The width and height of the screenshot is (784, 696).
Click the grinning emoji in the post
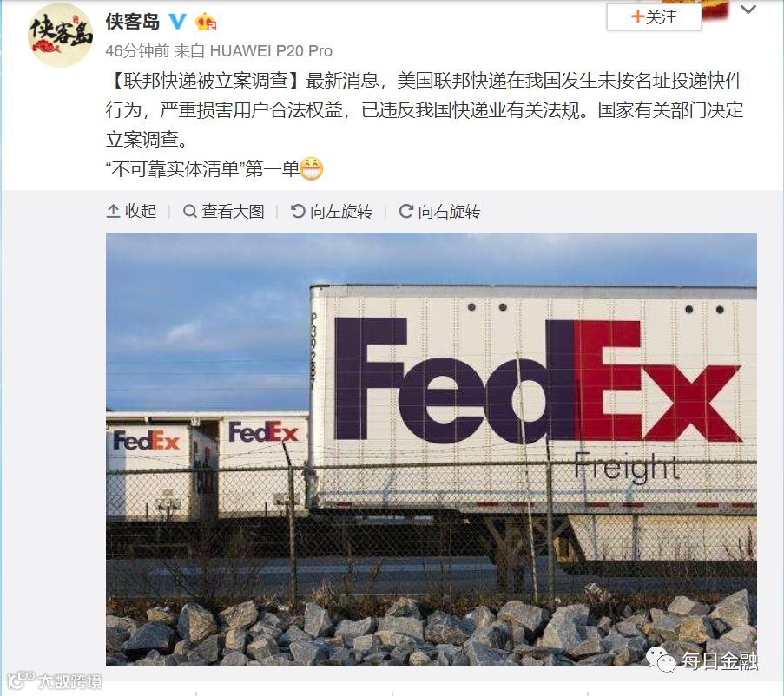312,169
